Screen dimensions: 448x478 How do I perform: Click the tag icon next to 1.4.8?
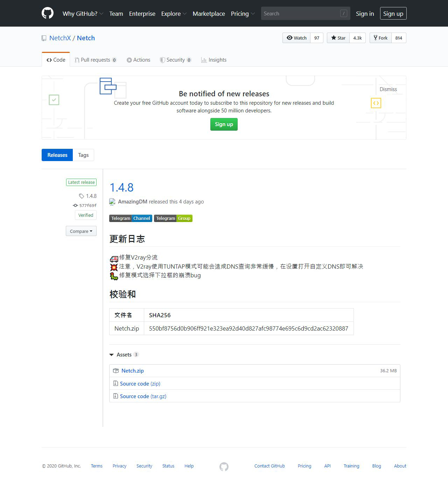[81, 196]
